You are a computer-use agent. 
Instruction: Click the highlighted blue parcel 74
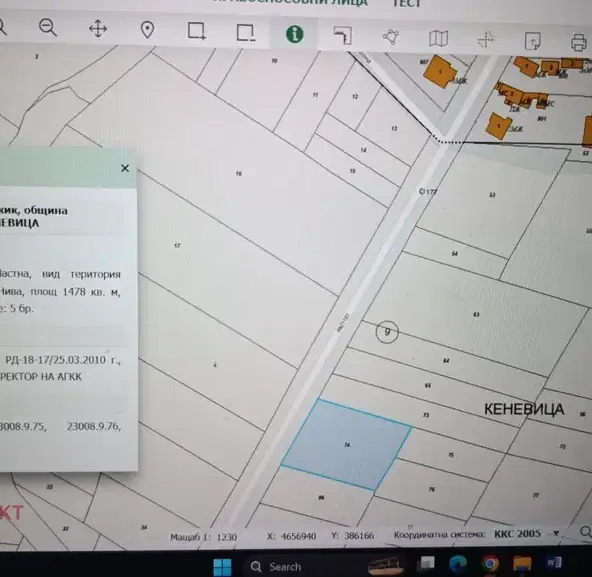tap(346, 445)
